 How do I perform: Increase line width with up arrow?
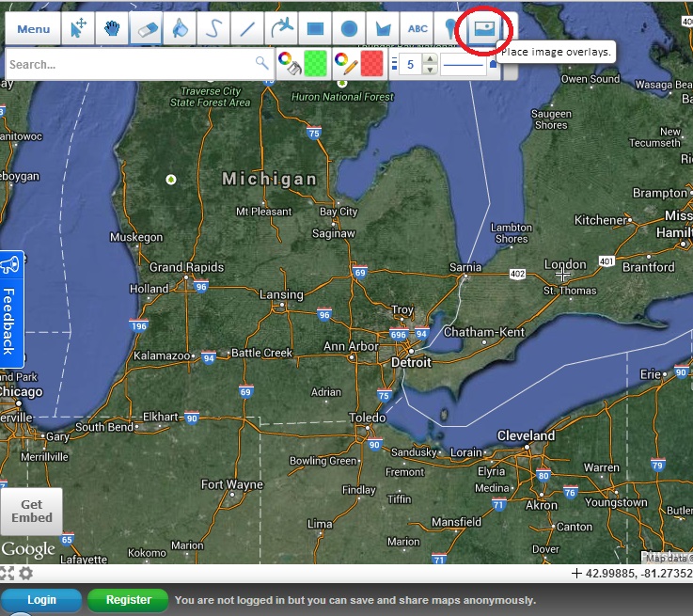pos(430,59)
